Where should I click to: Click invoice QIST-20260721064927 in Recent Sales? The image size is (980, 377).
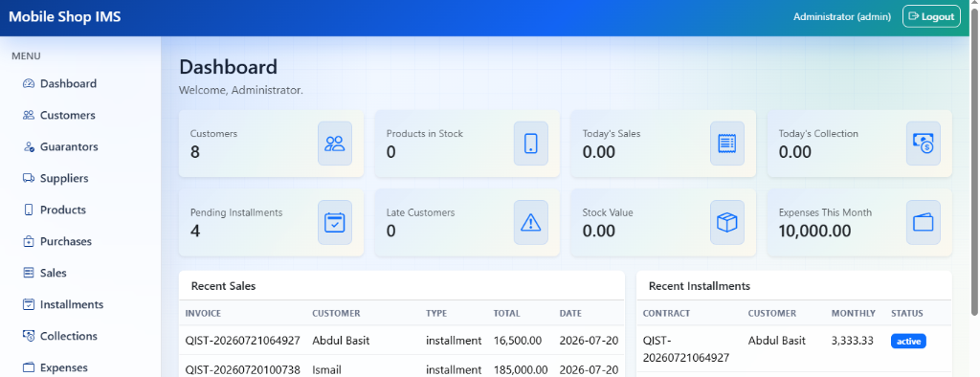click(242, 341)
